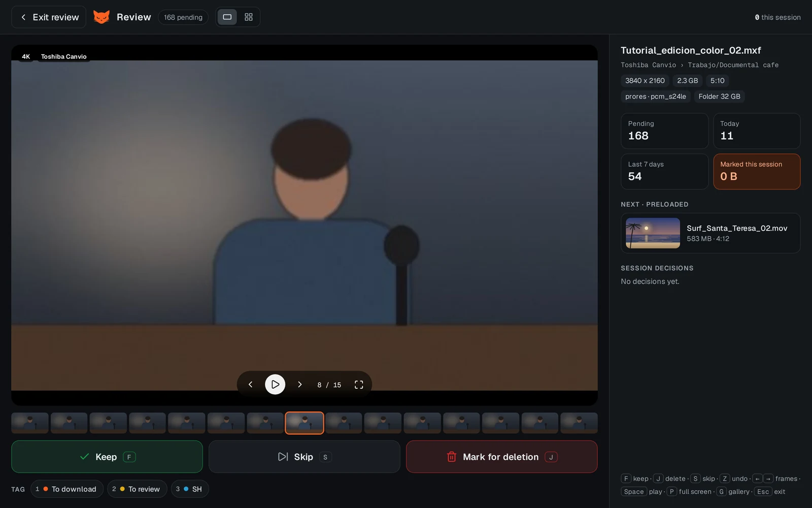The height and width of the screenshot is (508, 812).
Task: Click the Keep button
Action: [x=107, y=457]
